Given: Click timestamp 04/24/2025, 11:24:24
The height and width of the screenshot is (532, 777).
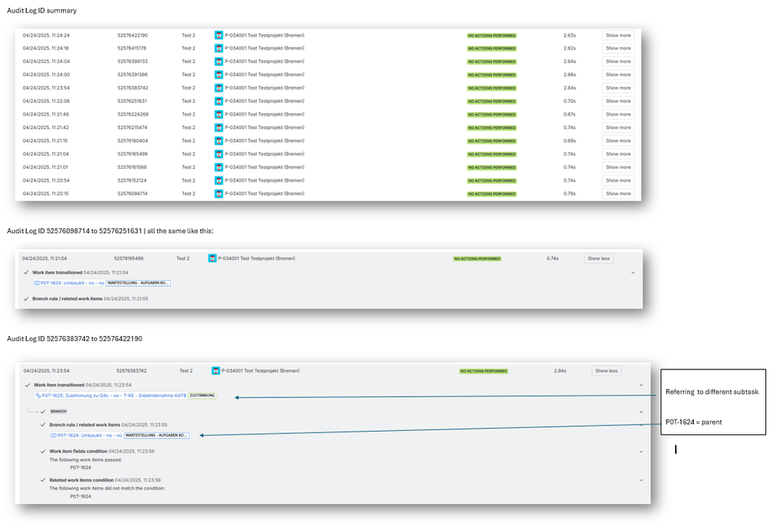Looking at the screenshot, I should tap(46, 35).
